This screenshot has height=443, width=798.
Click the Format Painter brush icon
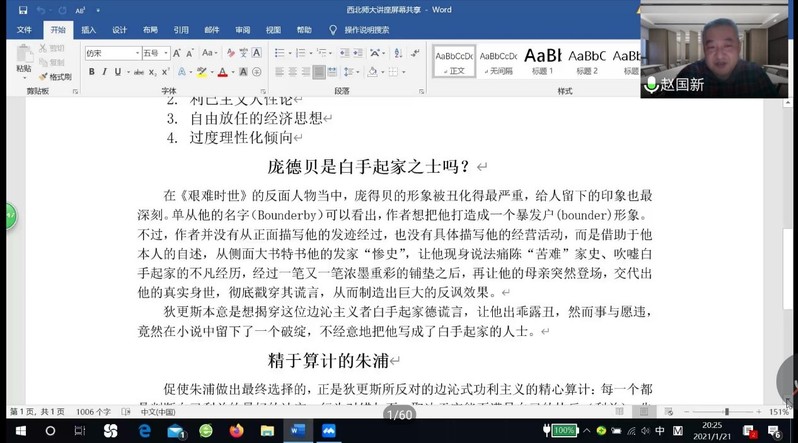click(43, 76)
